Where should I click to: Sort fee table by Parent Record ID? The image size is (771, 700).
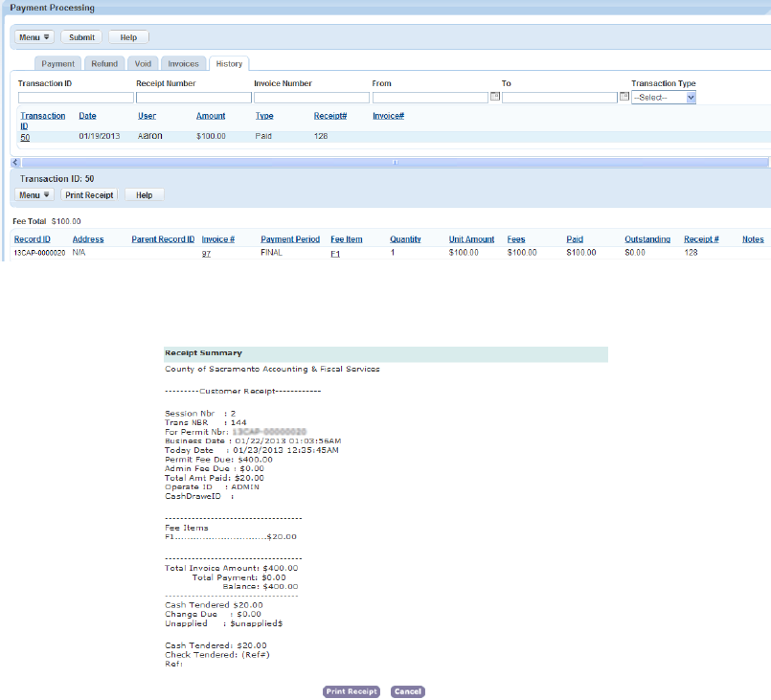click(163, 238)
